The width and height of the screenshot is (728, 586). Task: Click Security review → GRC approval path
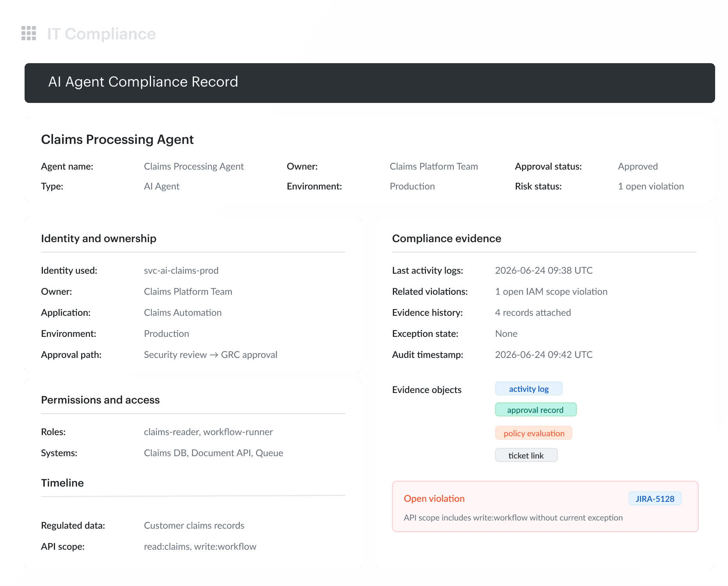tap(211, 355)
